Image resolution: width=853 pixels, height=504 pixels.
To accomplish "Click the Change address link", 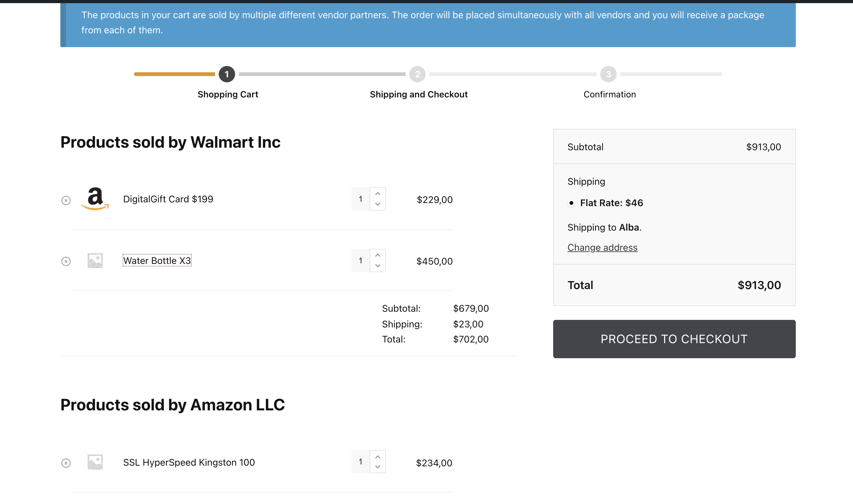I will point(602,247).
